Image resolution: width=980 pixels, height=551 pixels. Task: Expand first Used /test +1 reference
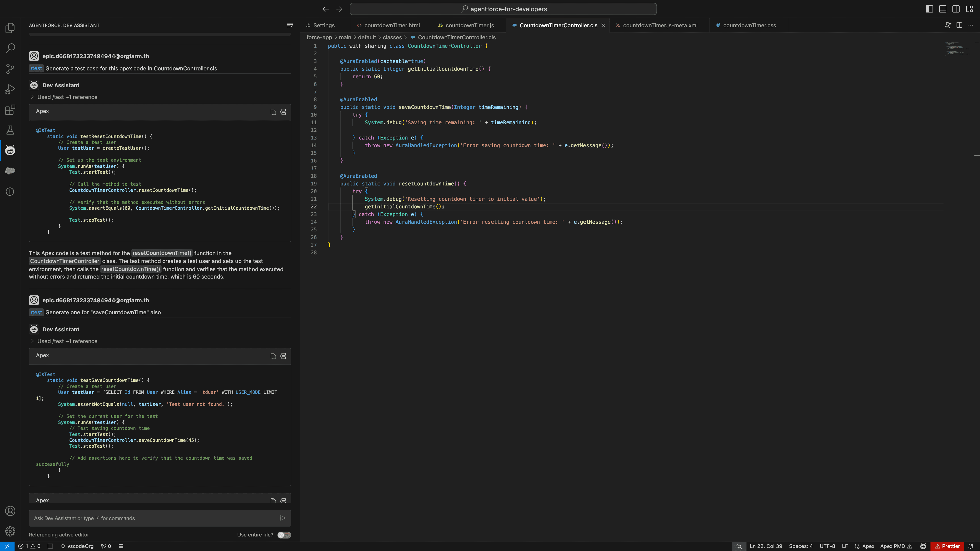tap(64, 97)
